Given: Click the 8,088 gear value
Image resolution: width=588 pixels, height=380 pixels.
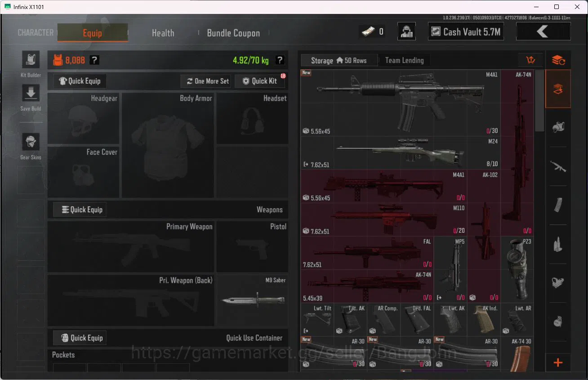Looking at the screenshot, I should [x=75, y=60].
